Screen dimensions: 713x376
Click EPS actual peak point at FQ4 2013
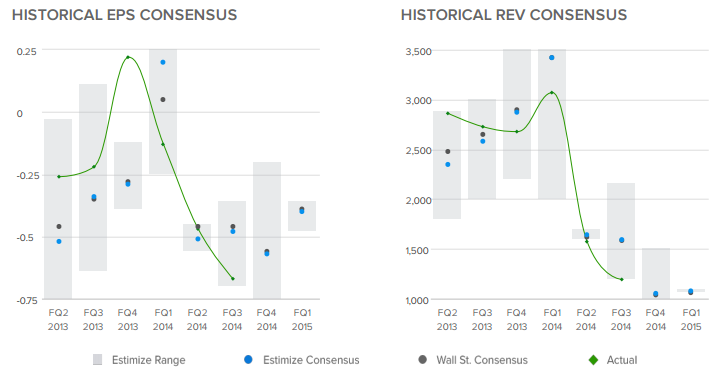coord(128,57)
